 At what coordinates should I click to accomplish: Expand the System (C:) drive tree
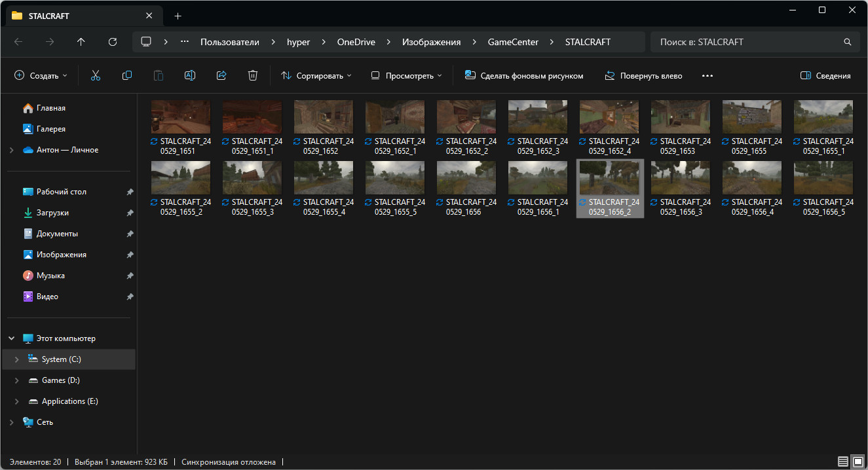tap(17, 359)
